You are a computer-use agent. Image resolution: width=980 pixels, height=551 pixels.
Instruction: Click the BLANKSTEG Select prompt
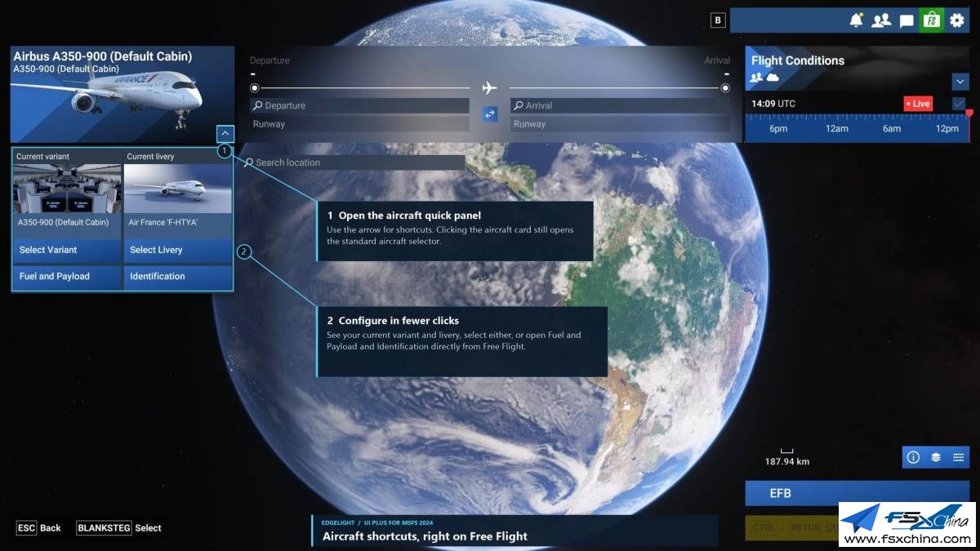coord(119,528)
